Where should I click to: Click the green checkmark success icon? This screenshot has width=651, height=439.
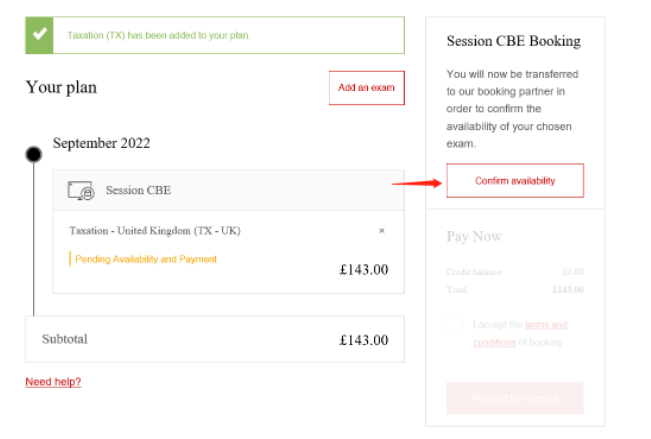(x=40, y=34)
